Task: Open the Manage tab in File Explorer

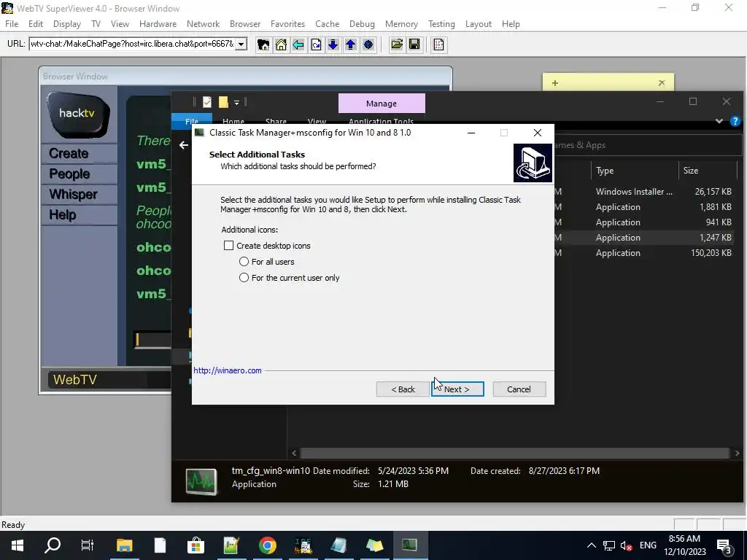Action: pyautogui.click(x=382, y=104)
